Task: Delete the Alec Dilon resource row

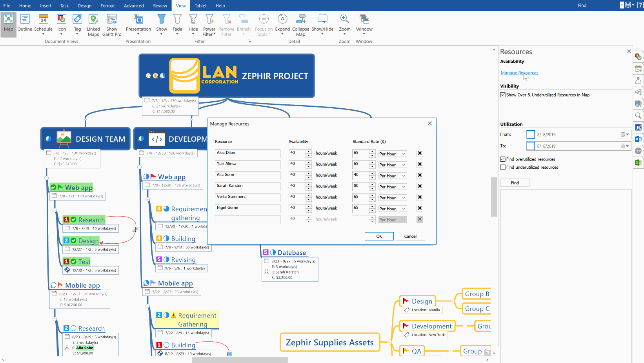Action: pyautogui.click(x=420, y=153)
